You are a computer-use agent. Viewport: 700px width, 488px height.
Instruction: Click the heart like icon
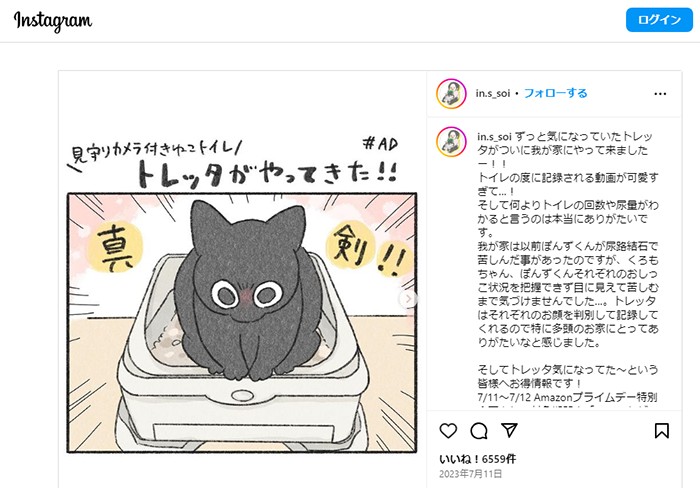pos(448,431)
